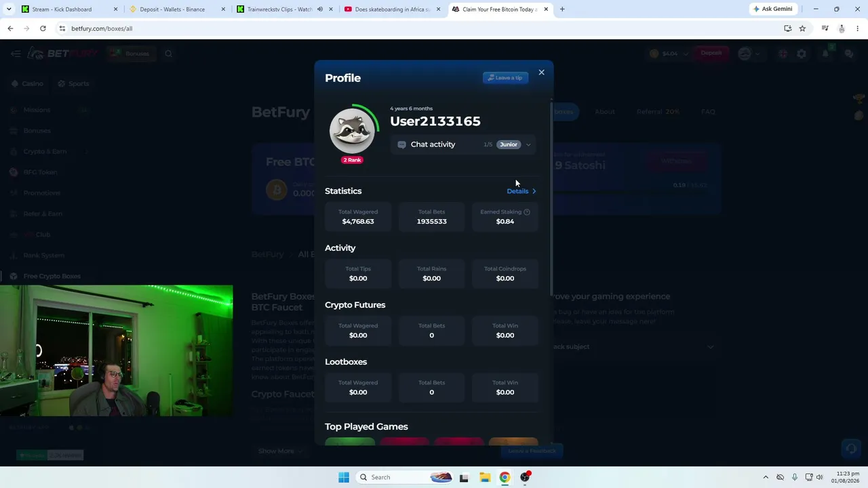
Task: Close the Does skateboarding in Africa tab
Action: point(438,9)
